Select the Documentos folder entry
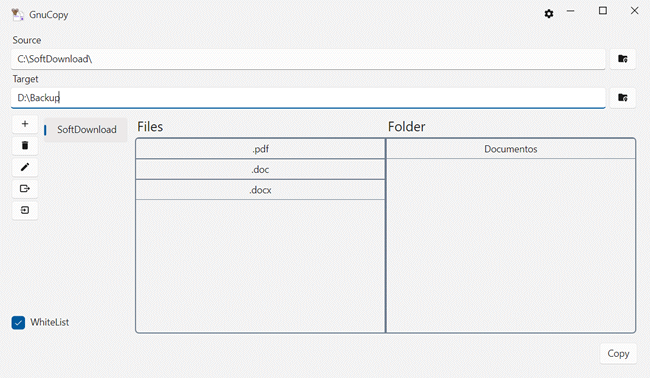This screenshot has height=378, width=650. click(511, 149)
